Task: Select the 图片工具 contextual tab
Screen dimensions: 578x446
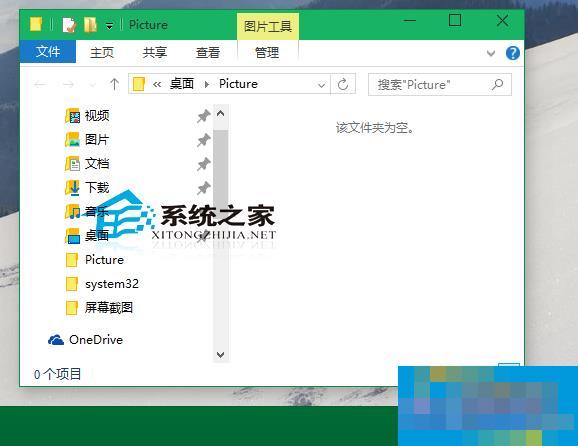Action: click(268, 26)
